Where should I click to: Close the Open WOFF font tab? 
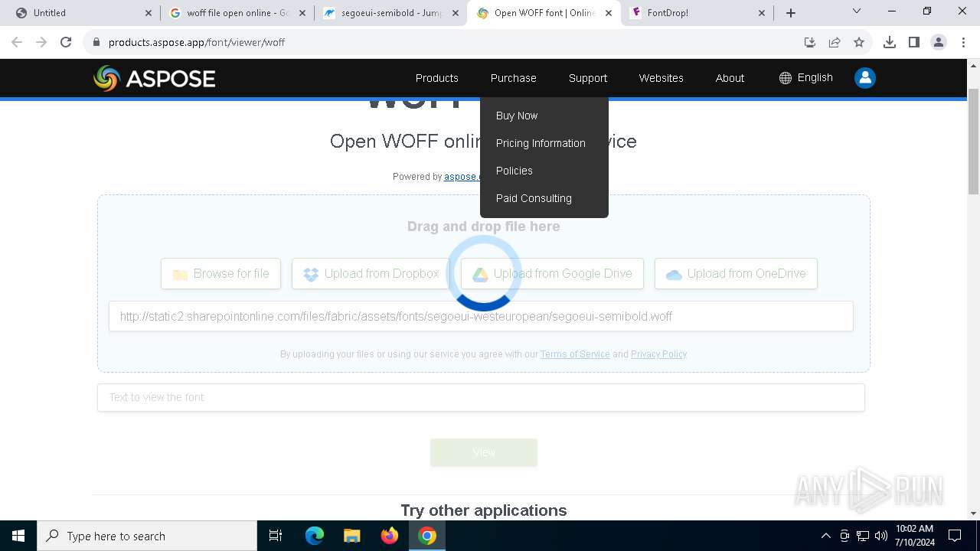[x=609, y=13]
